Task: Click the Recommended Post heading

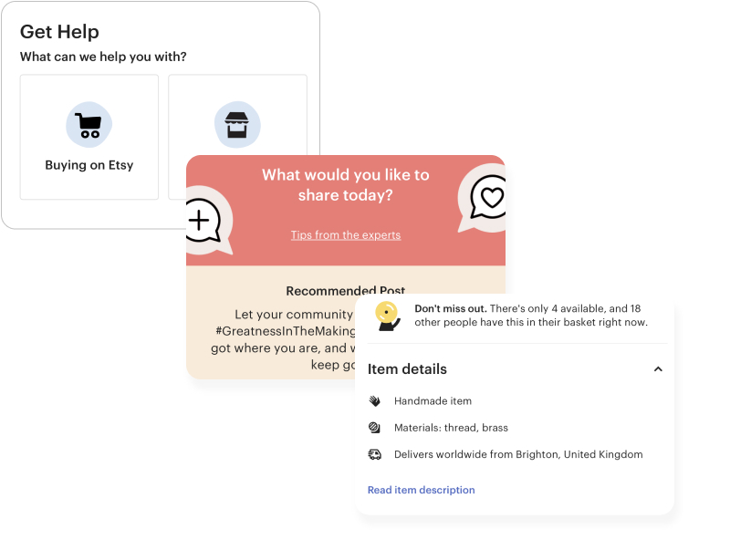Action: [346, 291]
